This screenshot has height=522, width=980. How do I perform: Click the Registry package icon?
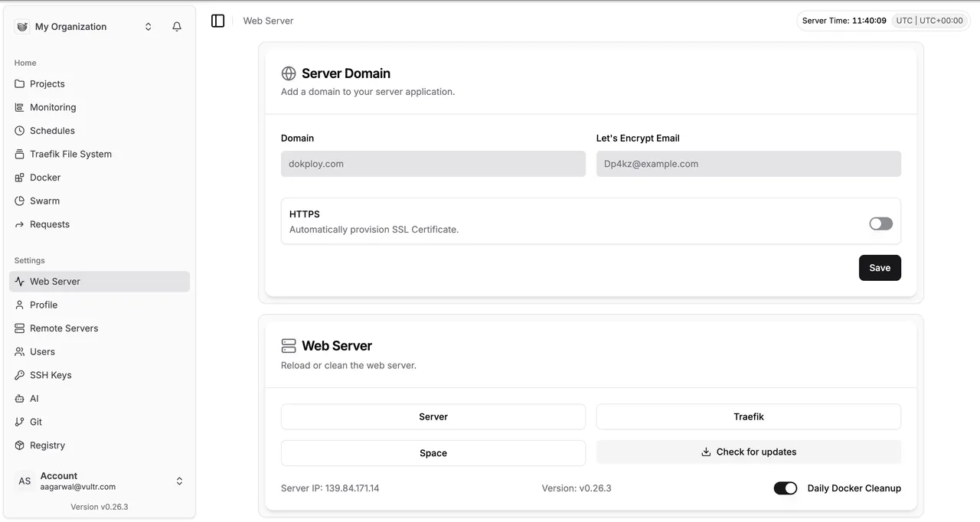pos(20,445)
